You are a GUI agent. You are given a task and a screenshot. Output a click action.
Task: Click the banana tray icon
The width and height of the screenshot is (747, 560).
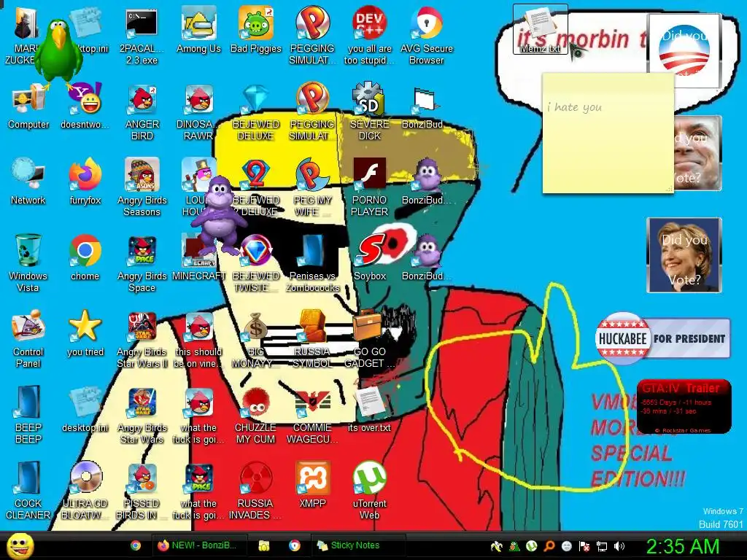click(496, 546)
